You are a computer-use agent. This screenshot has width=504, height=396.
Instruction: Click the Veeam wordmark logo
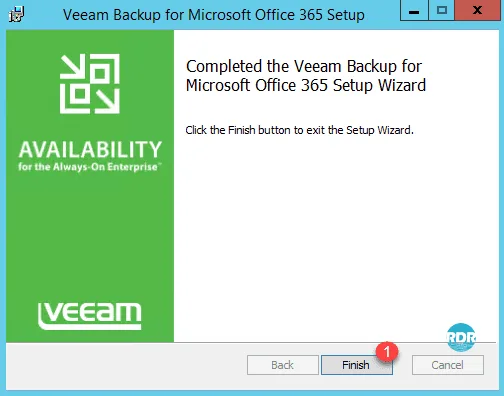pos(90,316)
